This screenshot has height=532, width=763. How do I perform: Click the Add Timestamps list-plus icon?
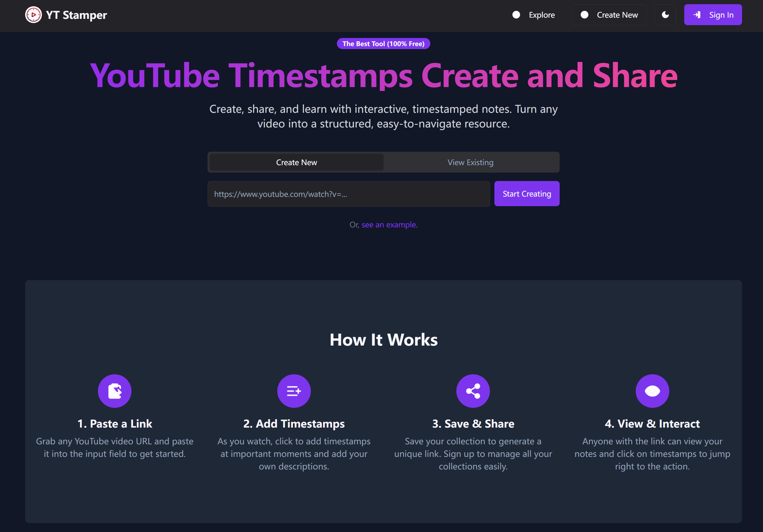point(294,391)
